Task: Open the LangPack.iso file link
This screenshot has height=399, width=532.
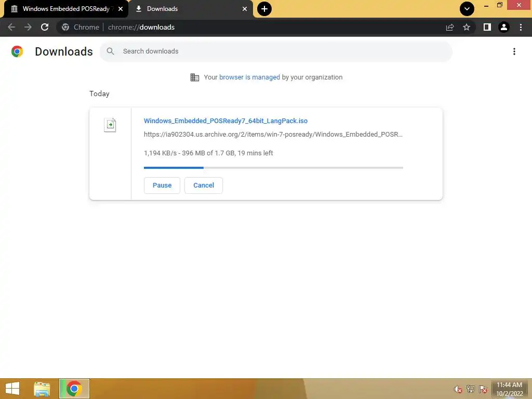Action: click(225, 121)
